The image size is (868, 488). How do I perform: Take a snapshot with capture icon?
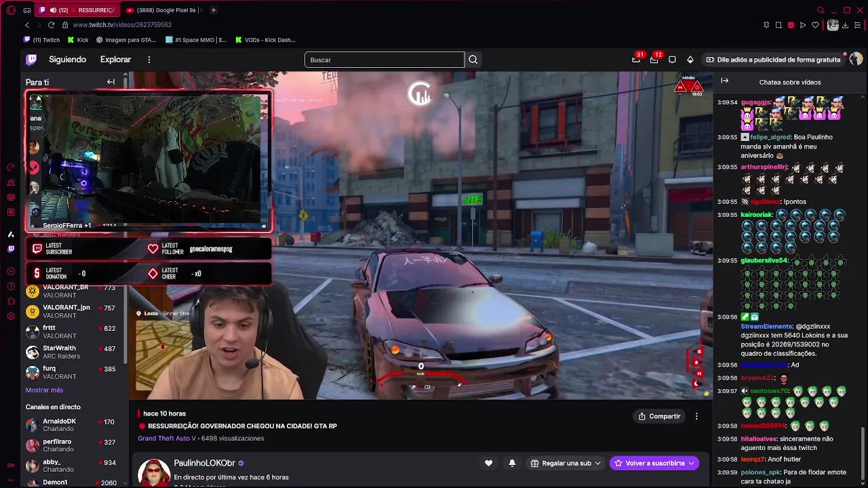coord(778,25)
